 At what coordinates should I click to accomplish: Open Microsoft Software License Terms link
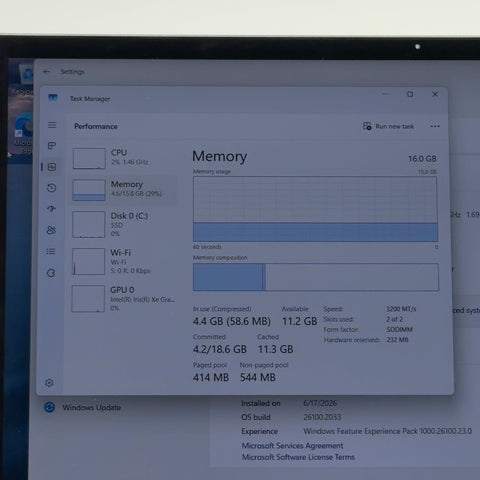click(298, 457)
